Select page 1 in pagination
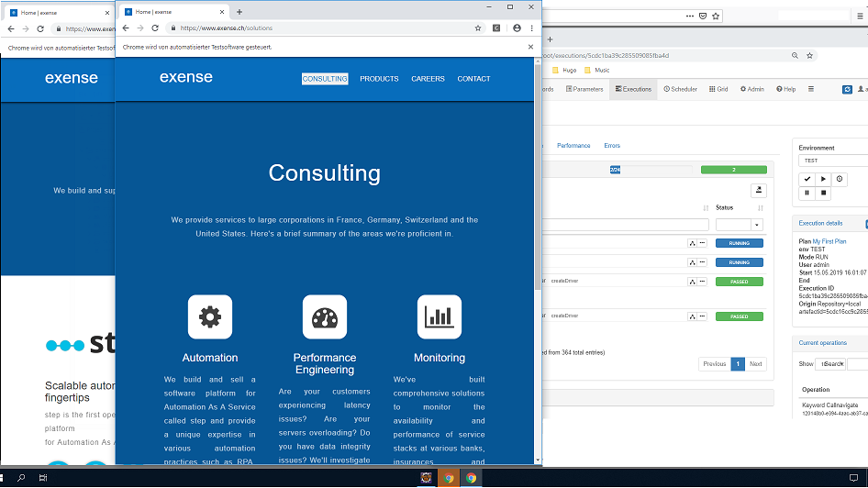Image resolution: width=868 pixels, height=488 pixels. click(x=738, y=364)
